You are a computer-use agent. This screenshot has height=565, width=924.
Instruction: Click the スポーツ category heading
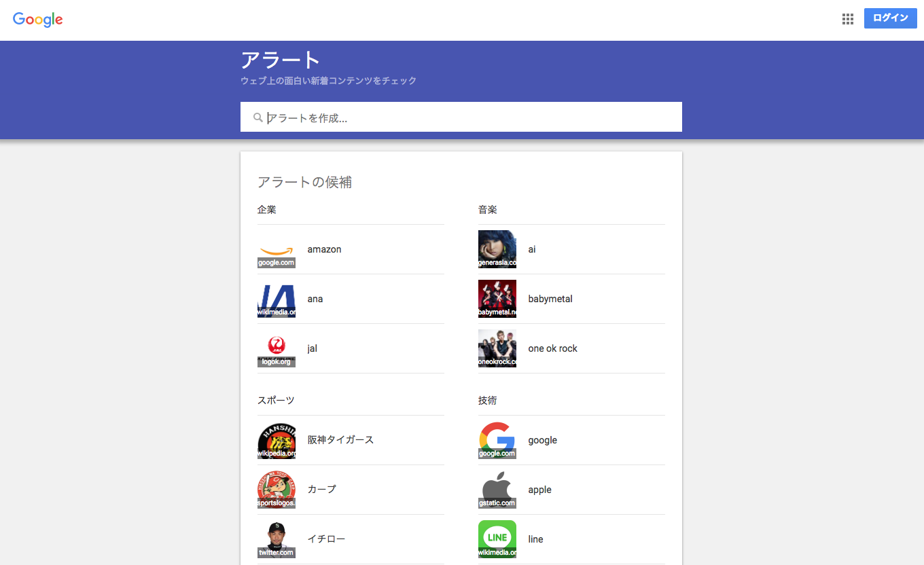coord(277,401)
